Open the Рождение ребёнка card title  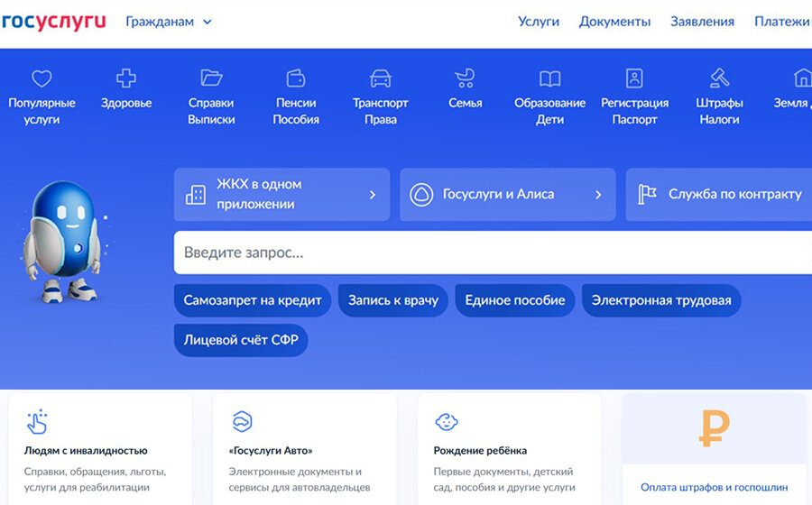pyautogui.click(x=480, y=451)
